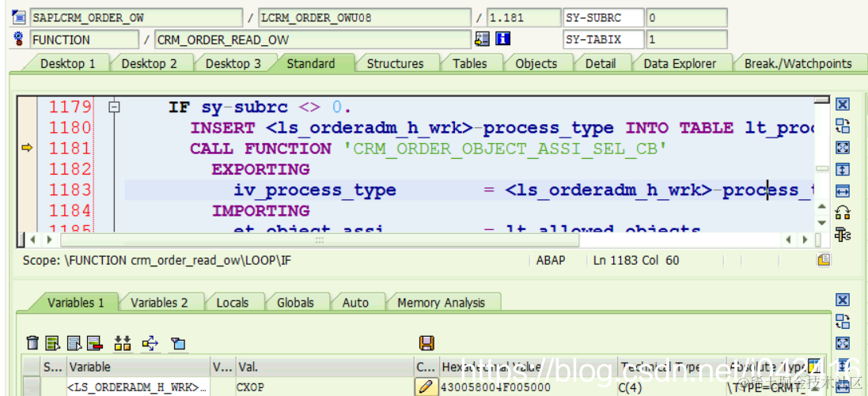868x396 pixels.
Task: Click the down-arrows yellow boxes icon
Action: click(x=123, y=343)
